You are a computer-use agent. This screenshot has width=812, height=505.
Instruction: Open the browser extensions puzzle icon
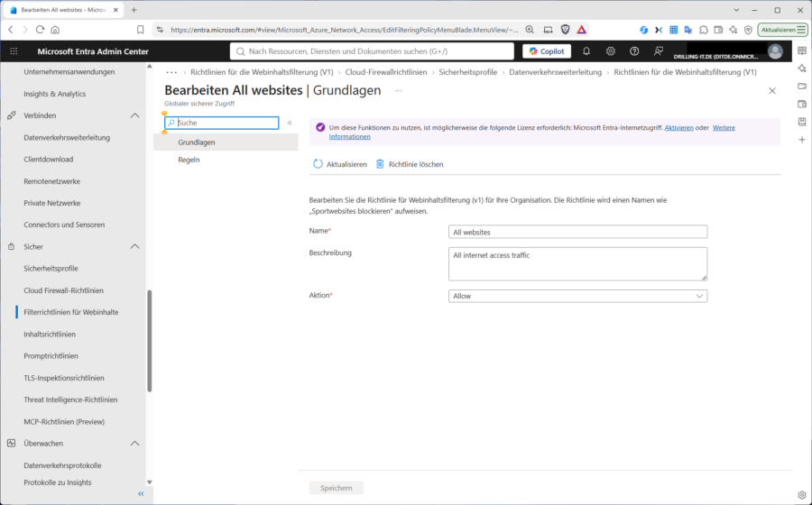pyautogui.click(x=703, y=30)
